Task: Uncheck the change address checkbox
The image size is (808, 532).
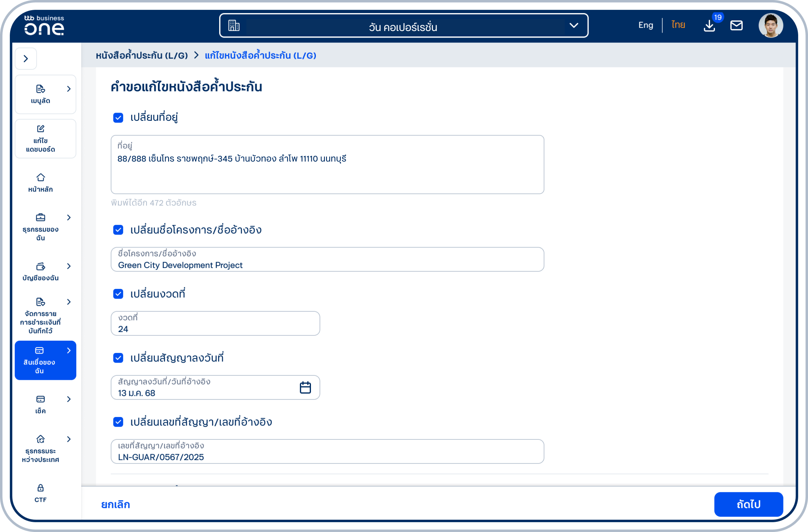Action: point(118,117)
